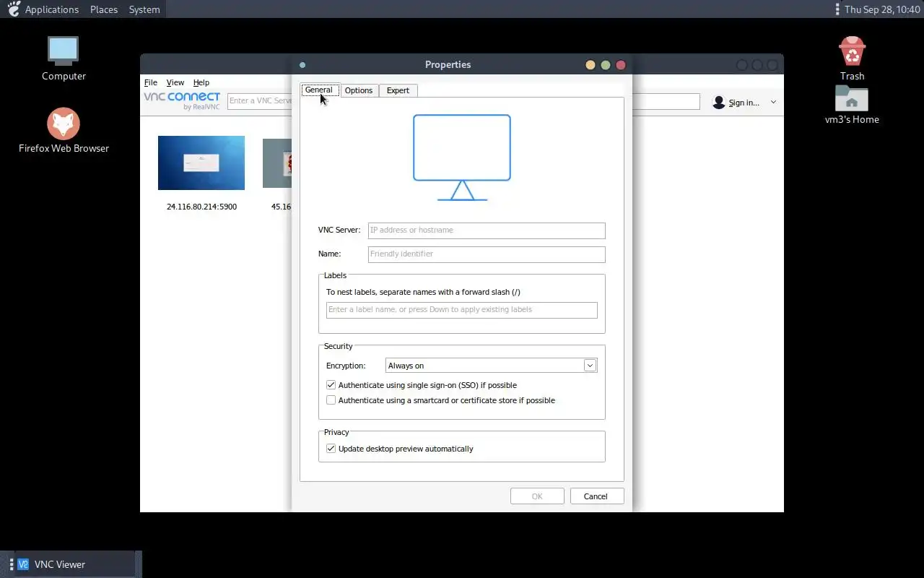
Task: Click the clock in the top panel
Action: coord(882,9)
